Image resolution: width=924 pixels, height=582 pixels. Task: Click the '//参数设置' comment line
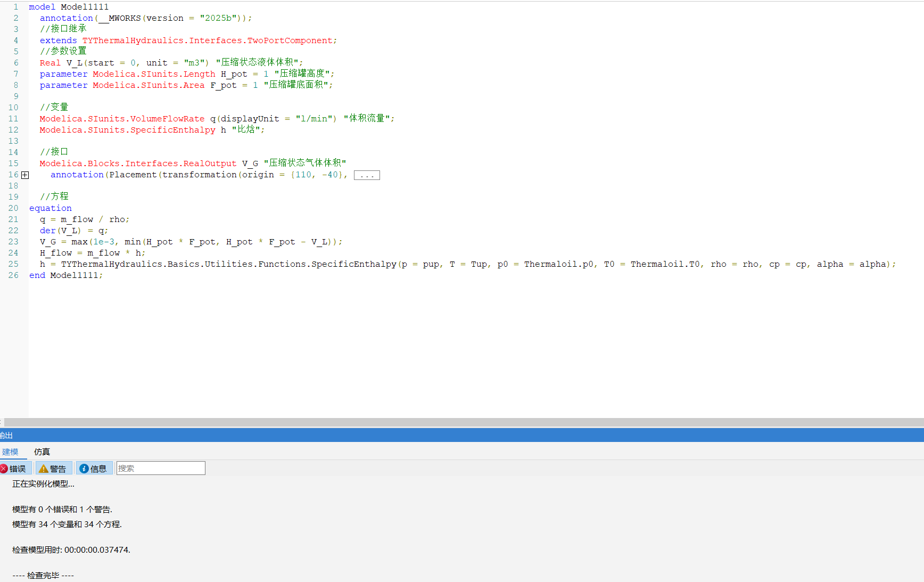pyautogui.click(x=63, y=51)
